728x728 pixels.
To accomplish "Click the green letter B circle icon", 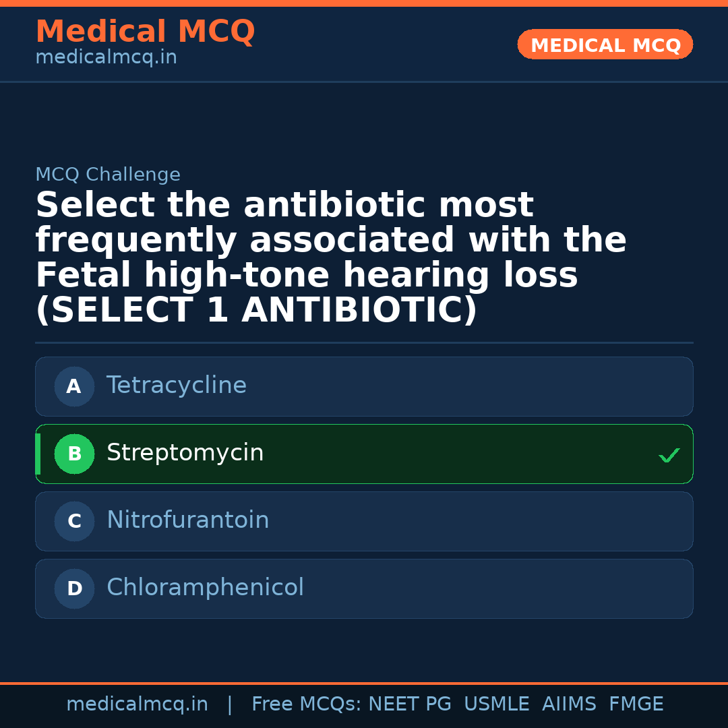I will coord(74,454).
